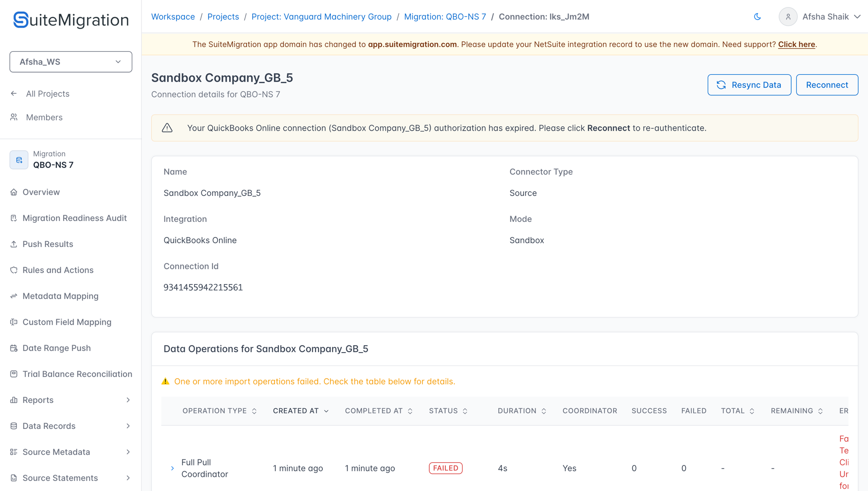The width and height of the screenshot is (868, 491).
Task: Expand the Reports submenu chevron
Action: coord(128,400)
